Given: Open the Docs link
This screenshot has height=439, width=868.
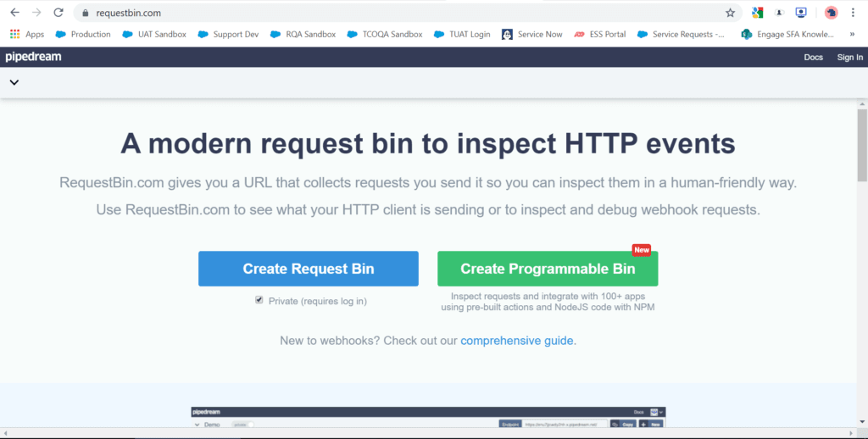Looking at the screenshot, I should (x=813, y=57).
